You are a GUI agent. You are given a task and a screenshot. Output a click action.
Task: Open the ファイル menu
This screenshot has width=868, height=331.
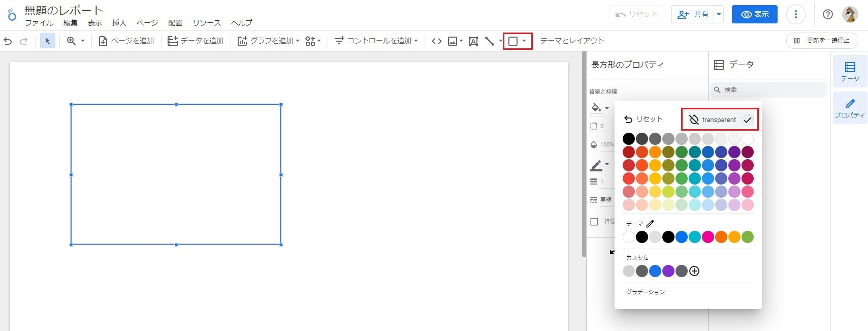pos(39,23)
